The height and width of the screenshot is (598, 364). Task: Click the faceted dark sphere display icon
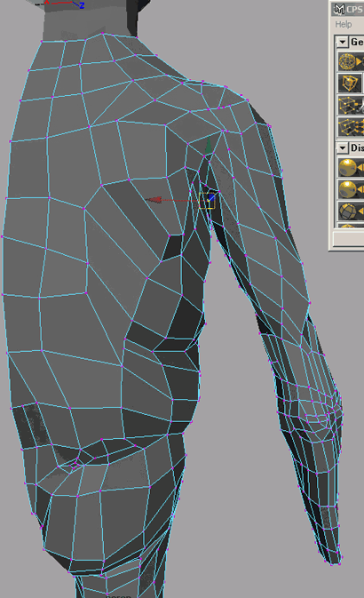(x=351, y=211)
